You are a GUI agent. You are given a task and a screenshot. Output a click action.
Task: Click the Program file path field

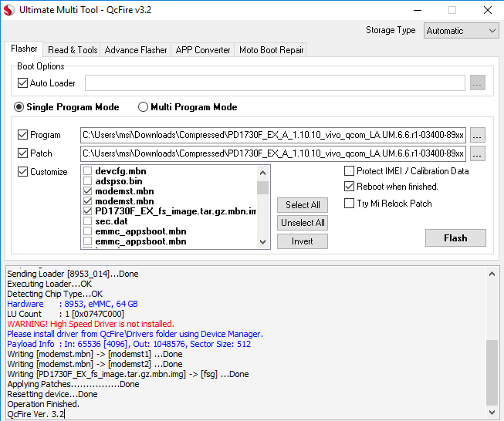point(273,135)
